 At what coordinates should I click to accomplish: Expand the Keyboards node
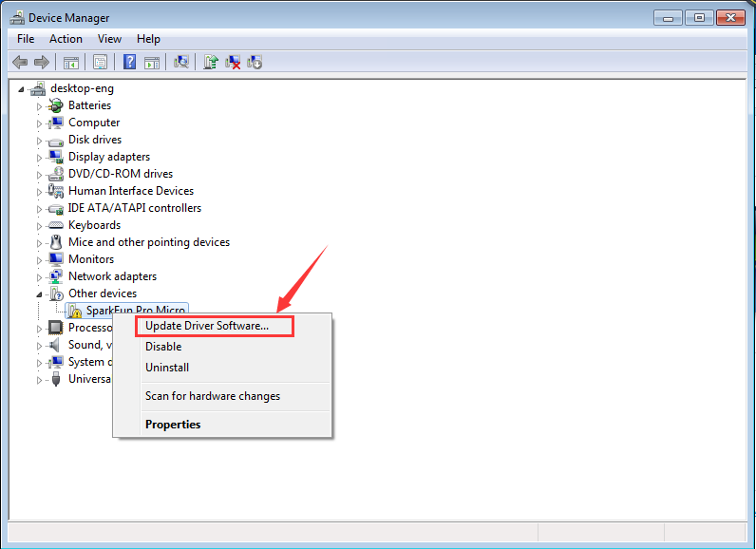pos(39,226)
